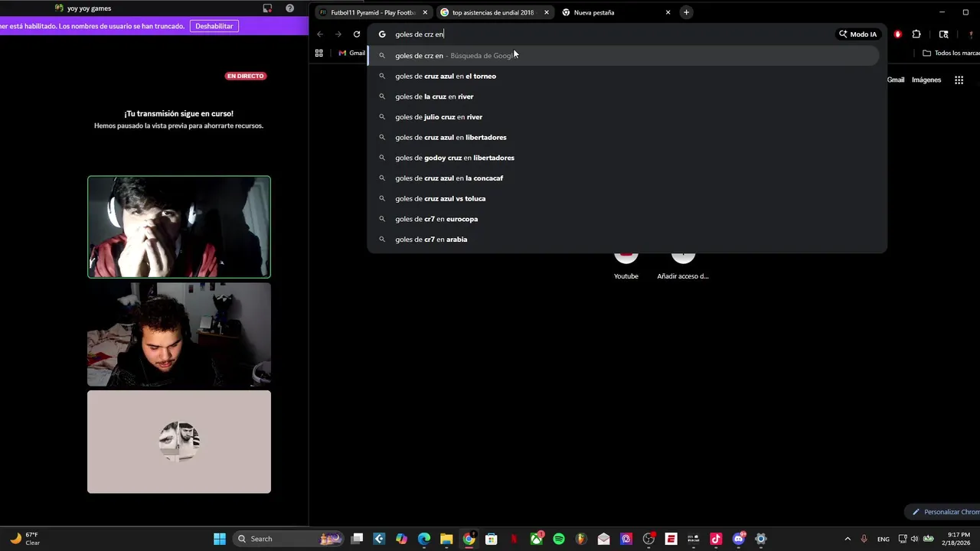980x551 pixels.
Task: Click the pop-out icon in stream panel header
Action: pos(267,8)
